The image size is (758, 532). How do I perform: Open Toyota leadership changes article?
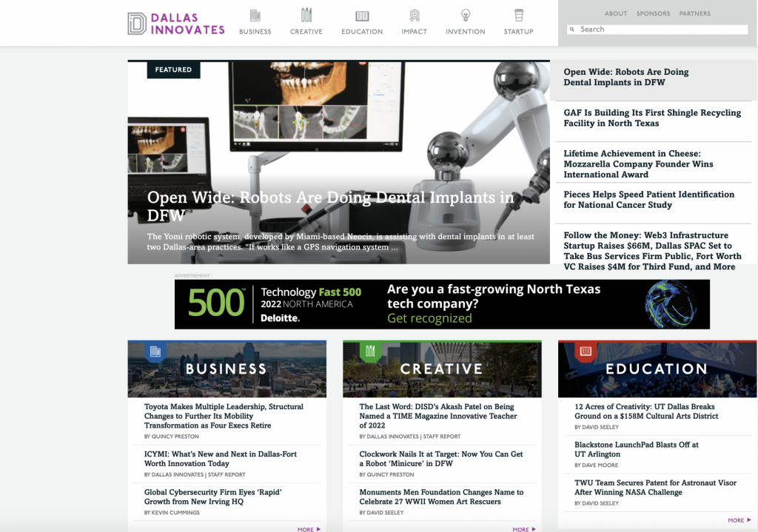pos(224,416)
